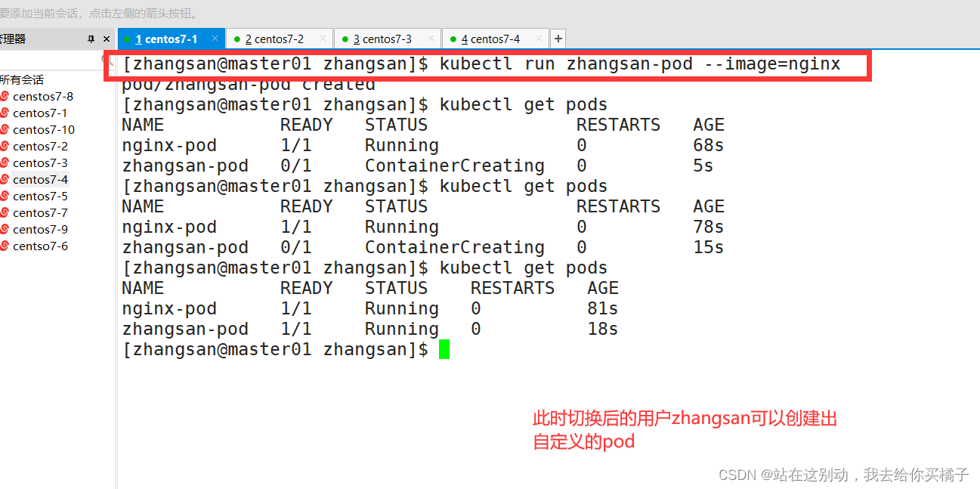The height and width of the screenshot is (489, 980).
Task: Click green status dot on centos7-4 tab
Action: (453, 39)
